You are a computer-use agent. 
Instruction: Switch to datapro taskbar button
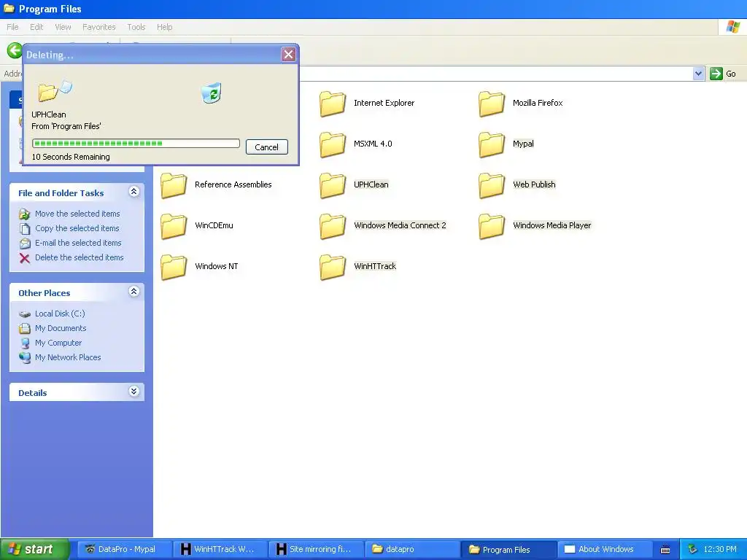[411, 550]
